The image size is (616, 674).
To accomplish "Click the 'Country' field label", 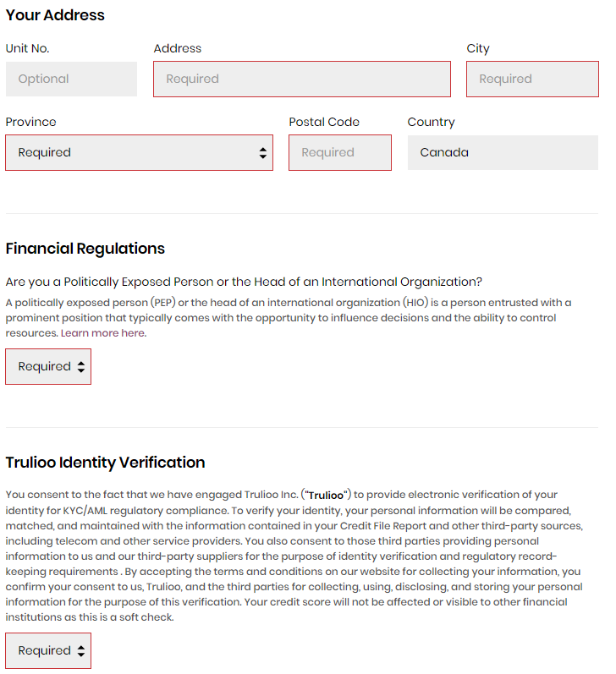I will (431, 122).
